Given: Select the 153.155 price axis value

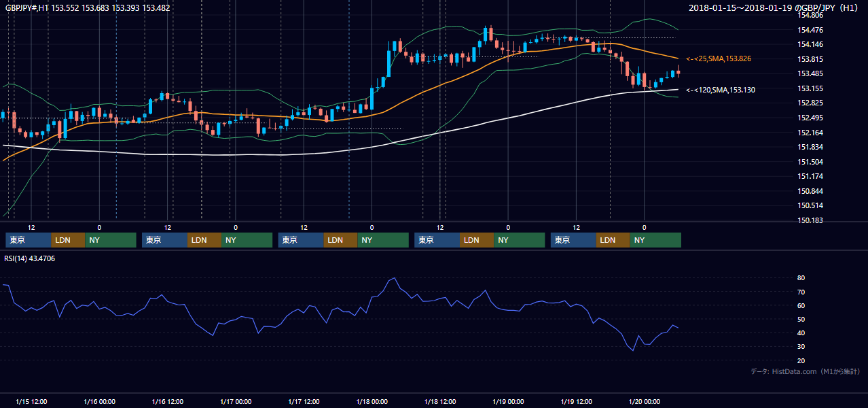Looking at the screenshot, I should [x=811, y=88].
